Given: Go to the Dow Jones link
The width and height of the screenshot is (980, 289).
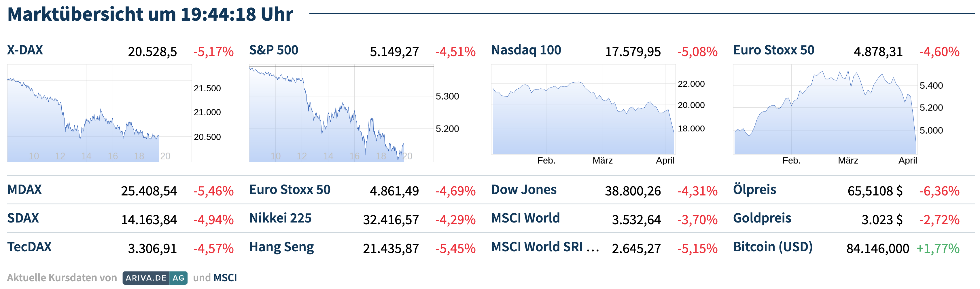Looking at the screenshot, I should coord(523,190).
